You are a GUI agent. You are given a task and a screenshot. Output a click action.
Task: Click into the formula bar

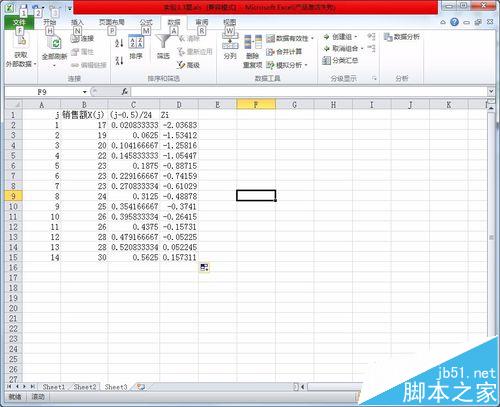[x=309, y=92]
